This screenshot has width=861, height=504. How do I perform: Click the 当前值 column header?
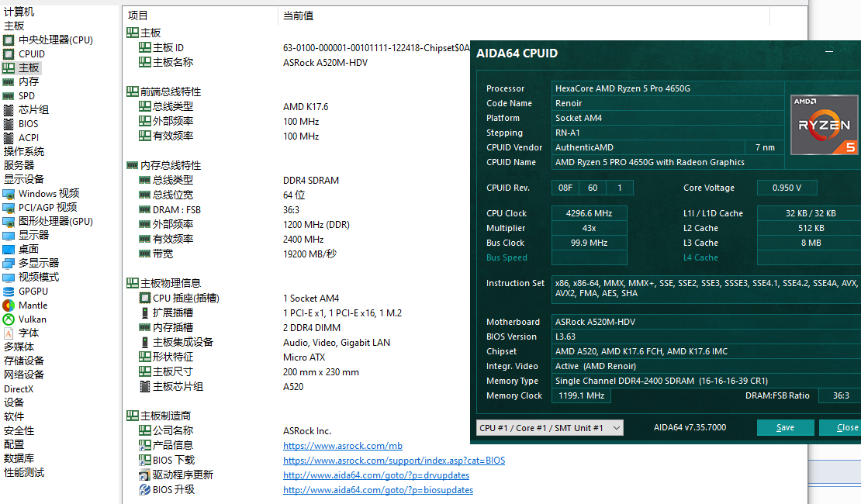(x=298, y=16)
